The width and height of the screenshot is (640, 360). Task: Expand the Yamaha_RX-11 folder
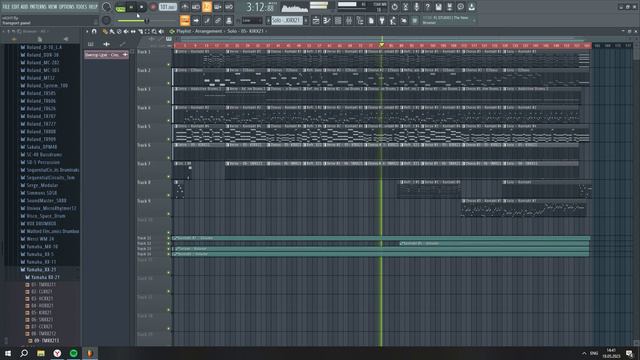38,262
